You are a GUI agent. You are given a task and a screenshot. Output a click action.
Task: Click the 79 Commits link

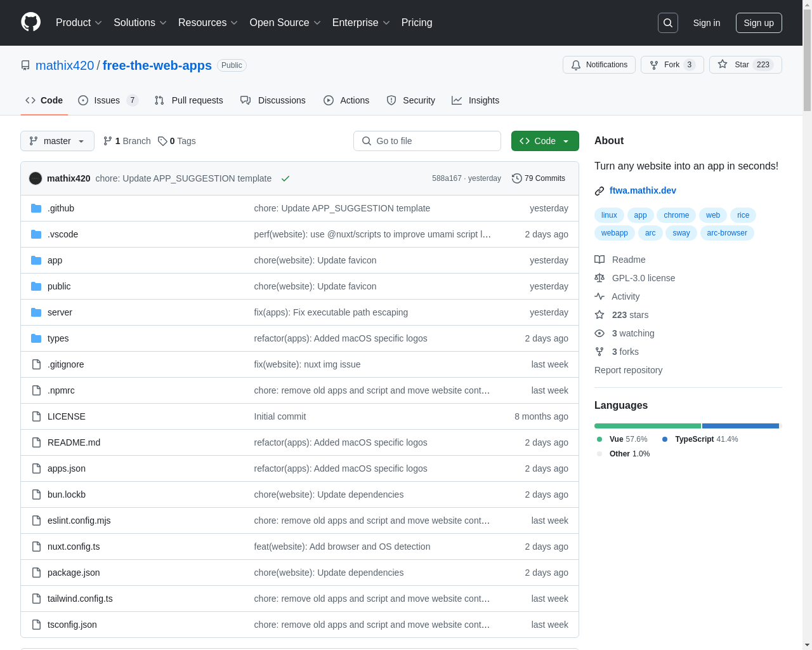(x=539, y=178)
